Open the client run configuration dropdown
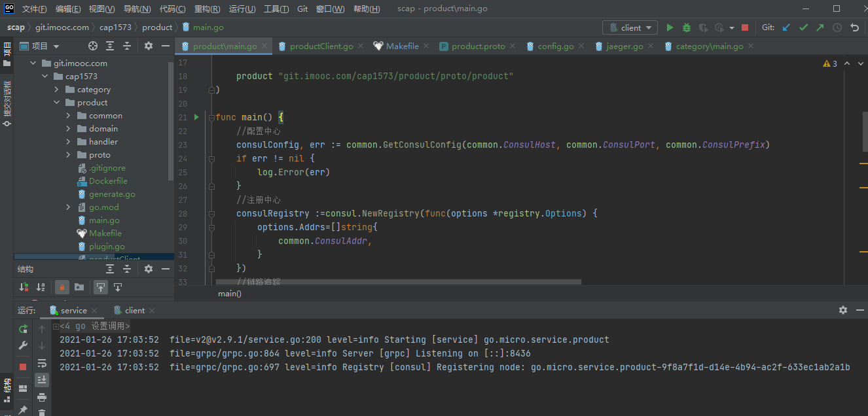 pos(630,27)
